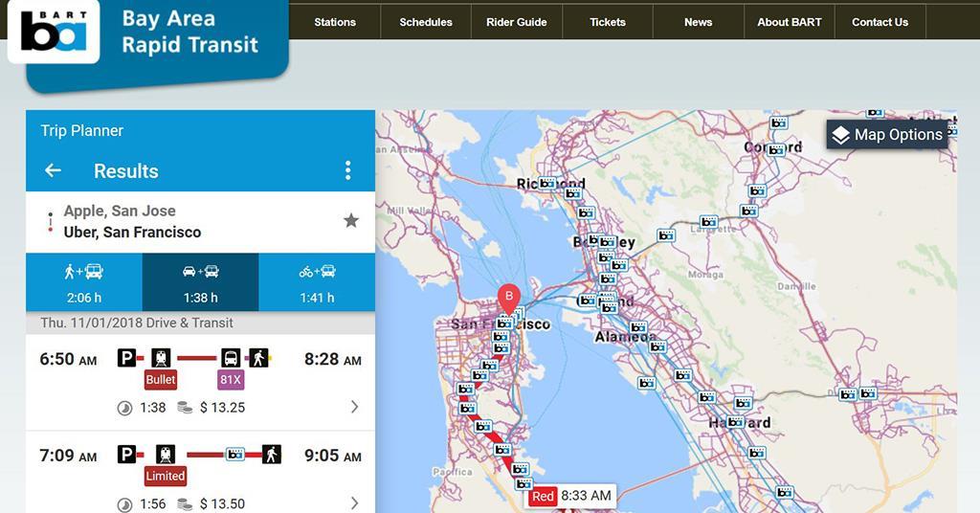The image size is (980, 513).
Task: Click the Red 8:33 AM map label
Action: click(570, 496)
